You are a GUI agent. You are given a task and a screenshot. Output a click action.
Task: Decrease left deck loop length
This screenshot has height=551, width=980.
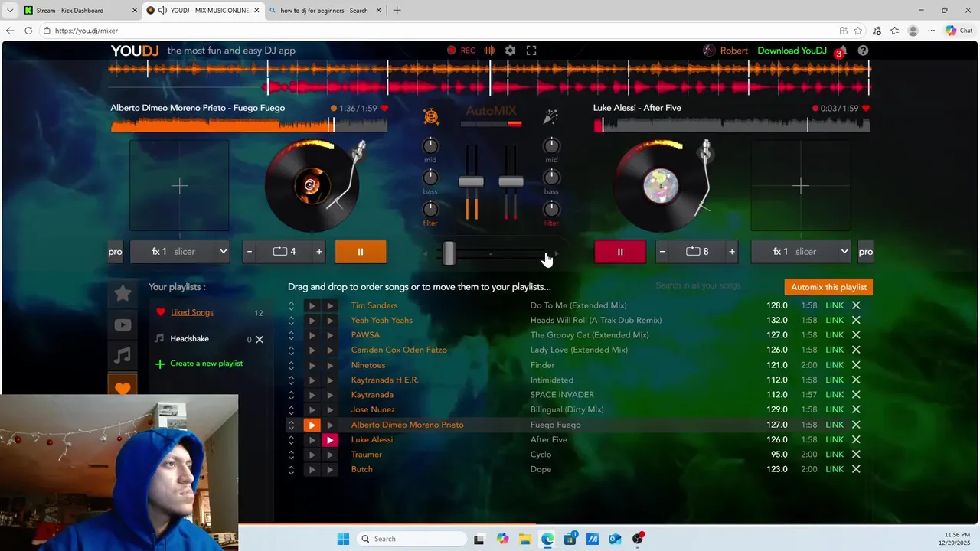click(x=249, y=252)
